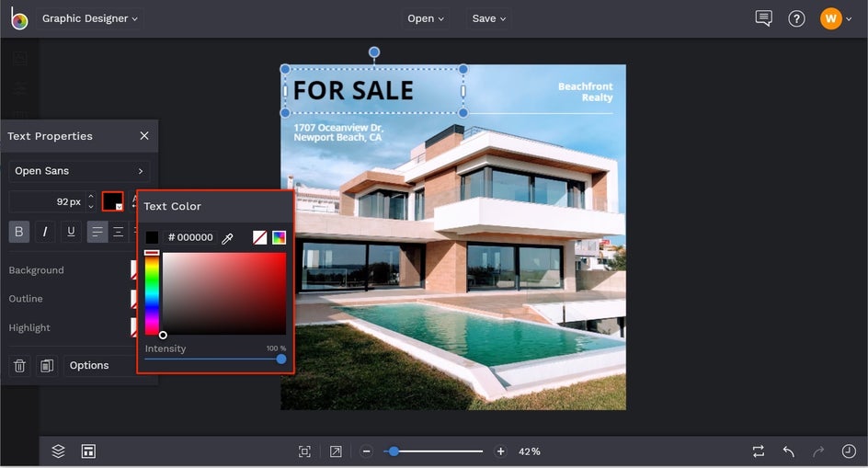Redo the last action
868x468 pixels.
(818, 451)
